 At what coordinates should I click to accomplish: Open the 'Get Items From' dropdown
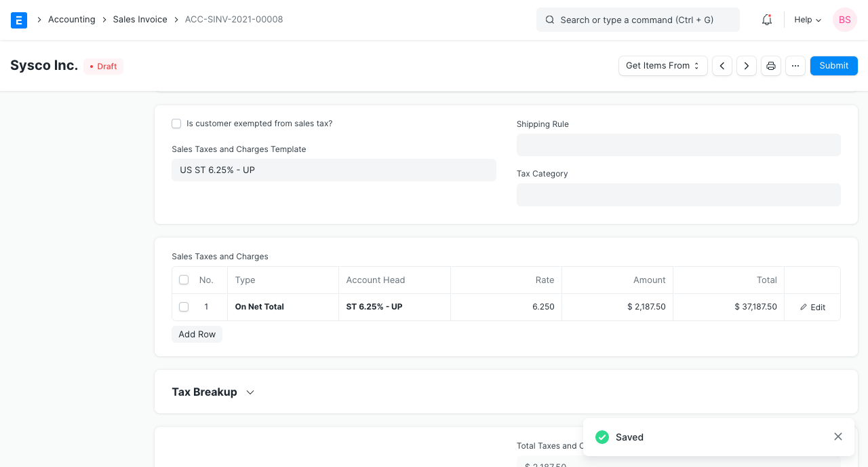click(663, 66)
